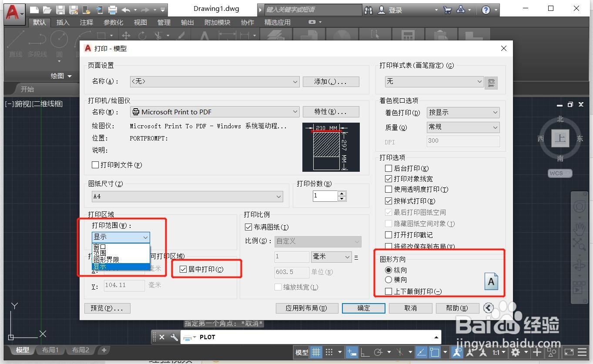Enable the Print to file checkbox
The width and height of the screenshot is (593, 364).
click(95, 165)
